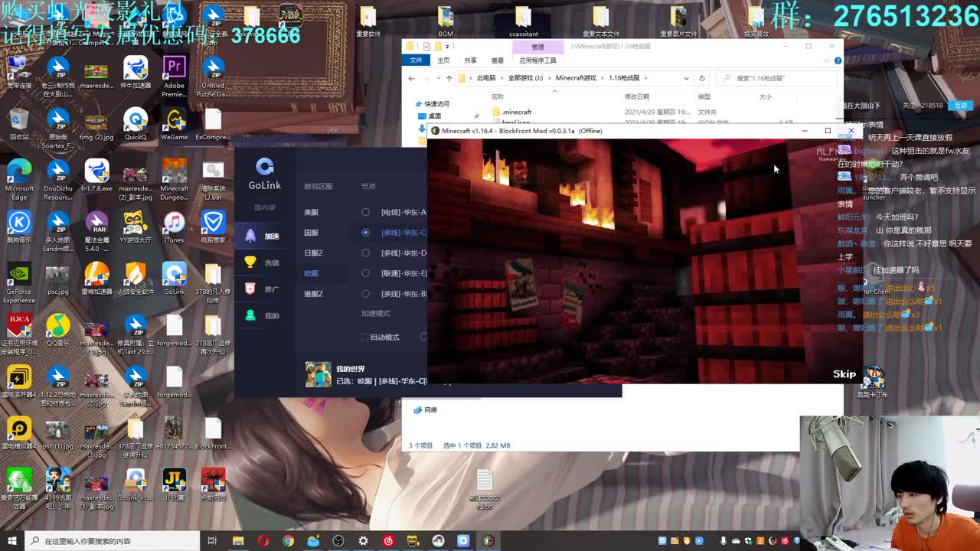Sort files by 类型 column header
This screenshot has width=980, height=551.
pyautogui.click(x=704, y=96)
